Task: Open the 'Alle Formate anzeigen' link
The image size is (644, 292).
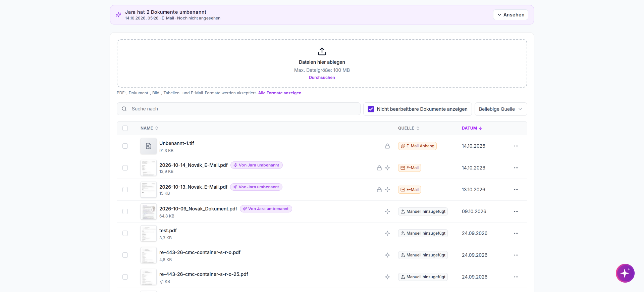Action: click(280, 93)
